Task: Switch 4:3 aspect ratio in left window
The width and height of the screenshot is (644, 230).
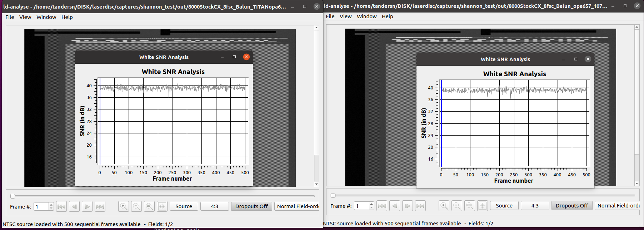Action: (x=214, y=206)
